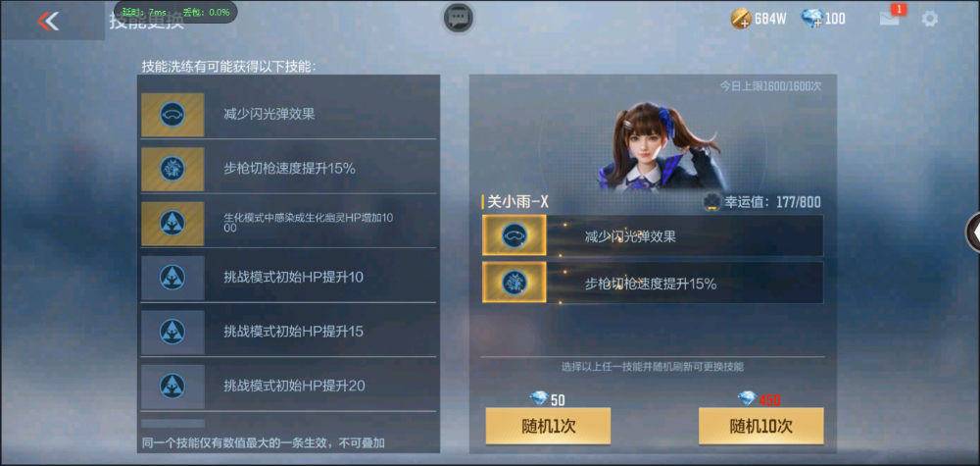Click the 生化幽灵HP增加1000 skill icon
This screenshot has width=980, height=466.
click(172, 223)
